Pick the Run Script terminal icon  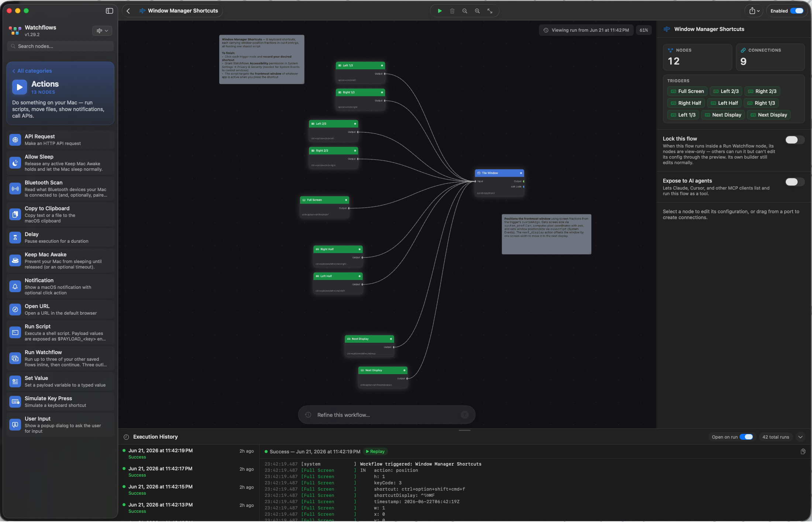click(15, 332)
